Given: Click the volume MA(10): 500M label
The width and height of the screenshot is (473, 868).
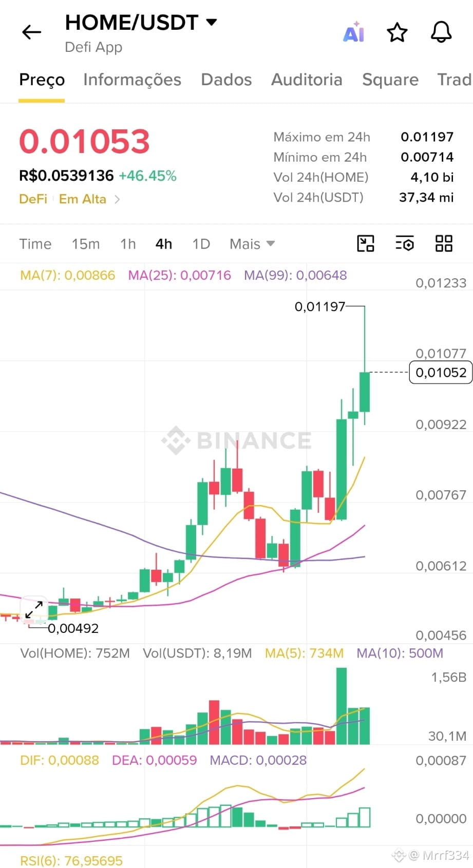Looking at the screenshot, I should coord(400,653).
